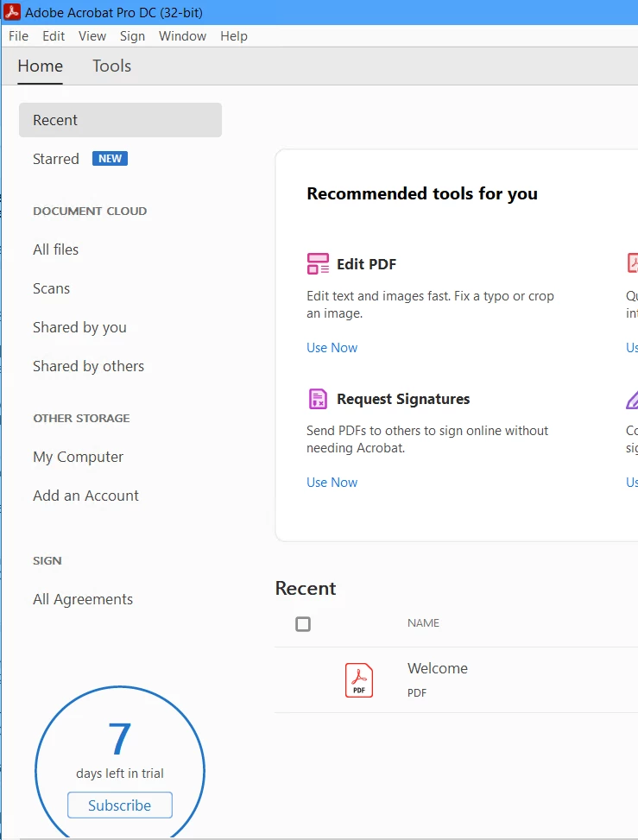Click the Request Signatures tool icon

pyautogui.click(x=318, y=399)
